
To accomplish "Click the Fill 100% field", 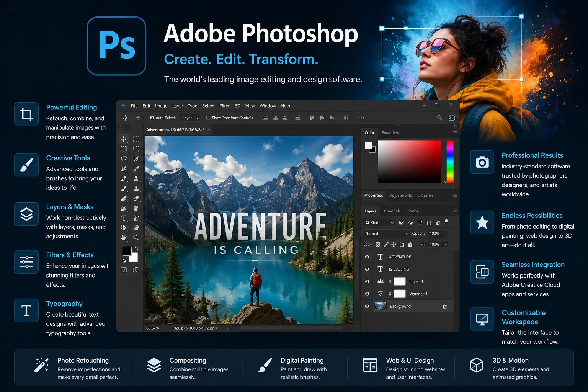I will pyautogui.click(x=435, y=244).
